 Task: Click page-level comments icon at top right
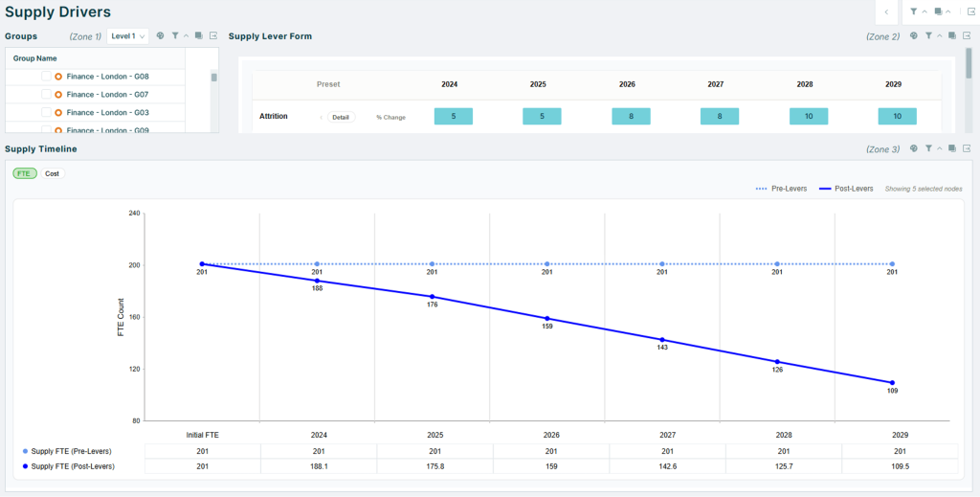coord(938,11)
